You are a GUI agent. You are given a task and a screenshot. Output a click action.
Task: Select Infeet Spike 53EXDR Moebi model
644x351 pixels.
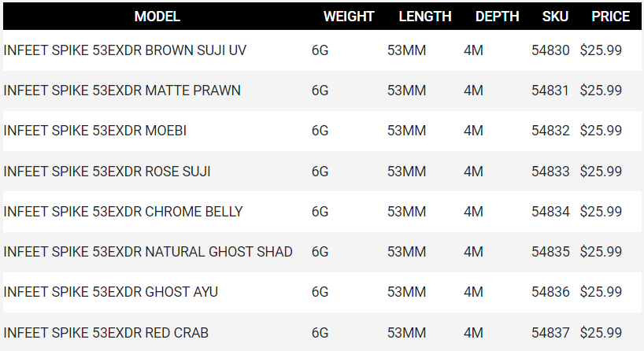click(95, 131)
